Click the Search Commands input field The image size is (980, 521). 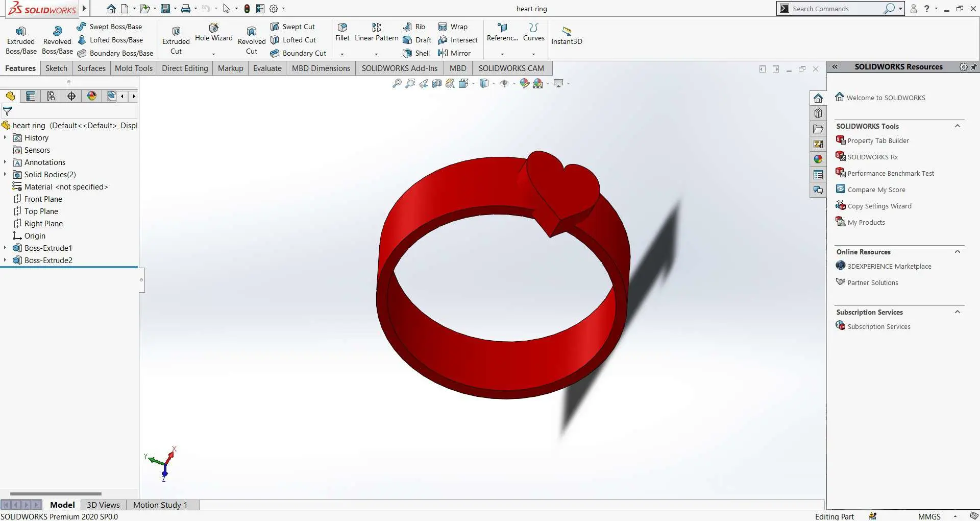(837, 9)
